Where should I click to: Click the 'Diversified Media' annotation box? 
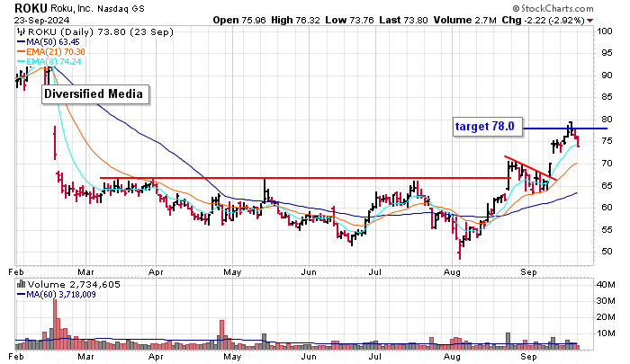(x=95, y=94)
